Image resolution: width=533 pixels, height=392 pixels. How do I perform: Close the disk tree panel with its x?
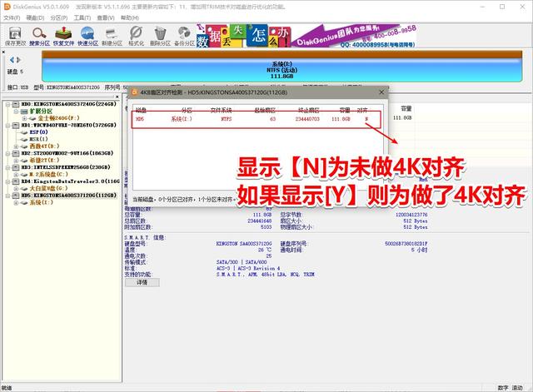point(117,97)
